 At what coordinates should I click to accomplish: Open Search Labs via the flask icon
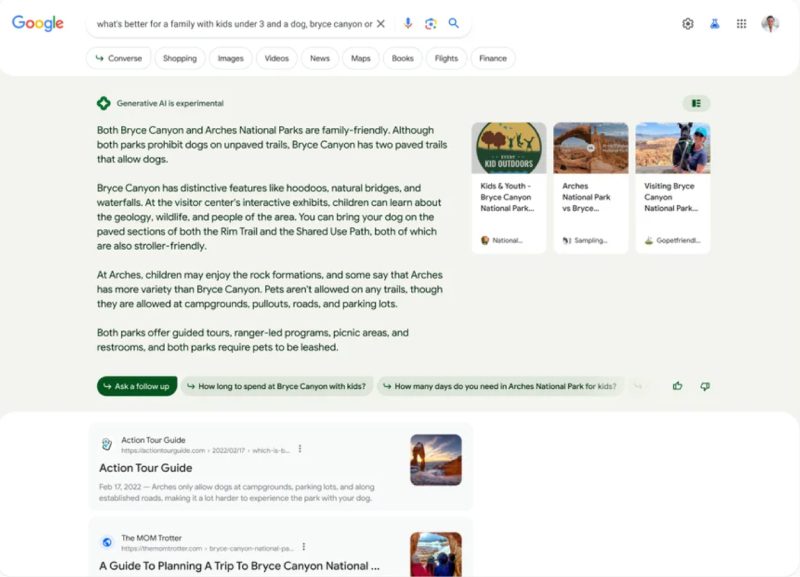coord(714,23)
